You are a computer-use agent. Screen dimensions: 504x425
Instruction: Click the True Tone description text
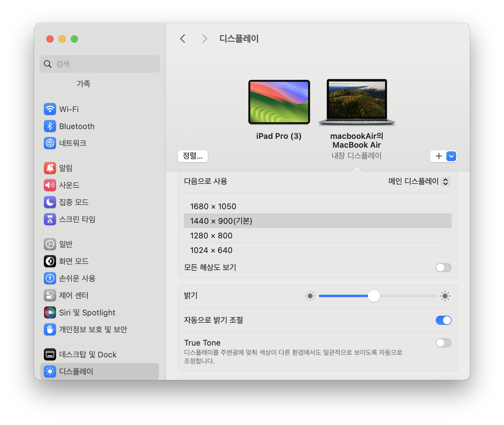click(x=293, y=357)
